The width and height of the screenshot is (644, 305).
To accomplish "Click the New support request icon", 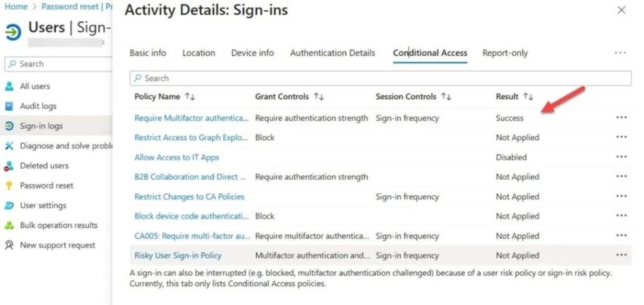I will 9,245.
